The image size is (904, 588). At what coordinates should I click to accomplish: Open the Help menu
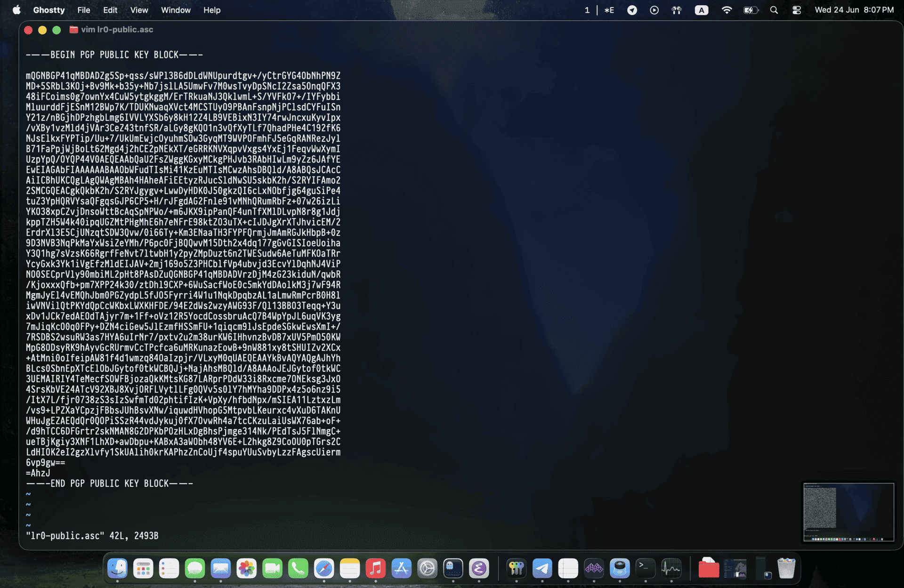[212, 10]
